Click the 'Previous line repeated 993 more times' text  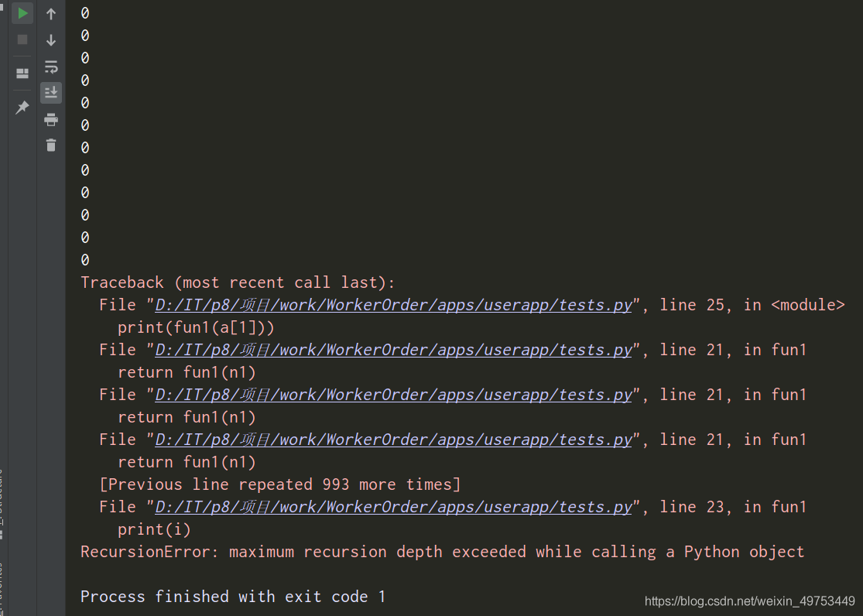pyautogui.click(x=280, y=484)
